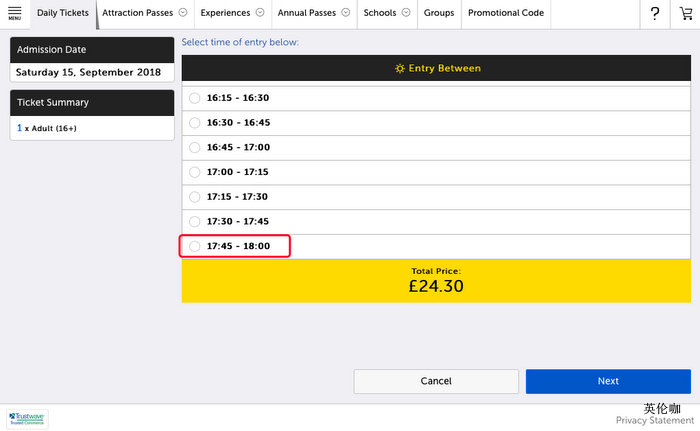Open the Groups tab
Viewport: 700px width, 431px height.
439,13
